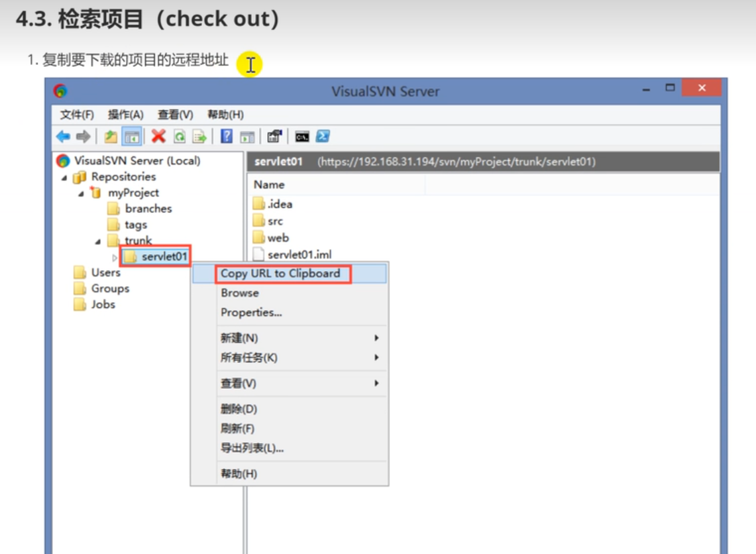Select the Users node
The width and height of the screenshot is (756, 554).
click(105, 272)
